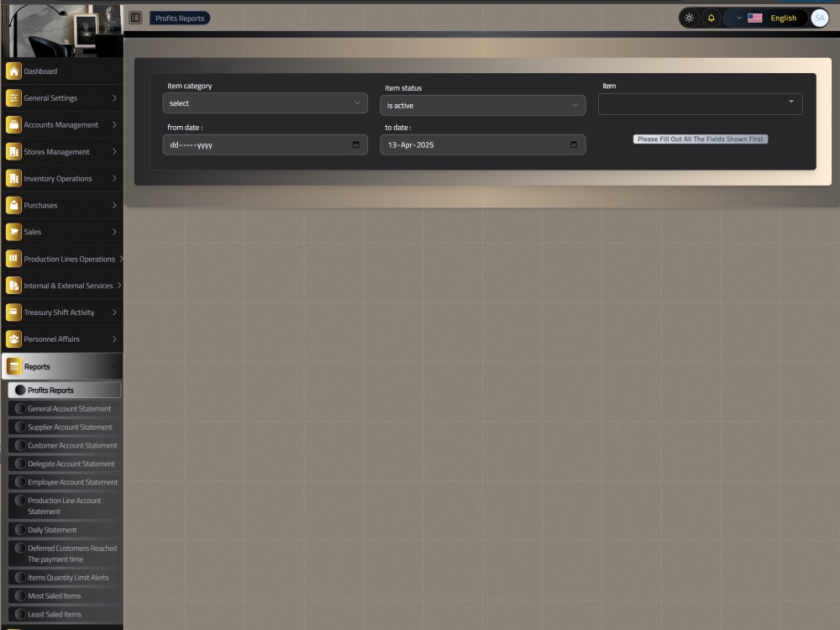Select Delegate Account Statement radio bullet
This screenshot has height=630, width=840.
click(x=20, y=464)
